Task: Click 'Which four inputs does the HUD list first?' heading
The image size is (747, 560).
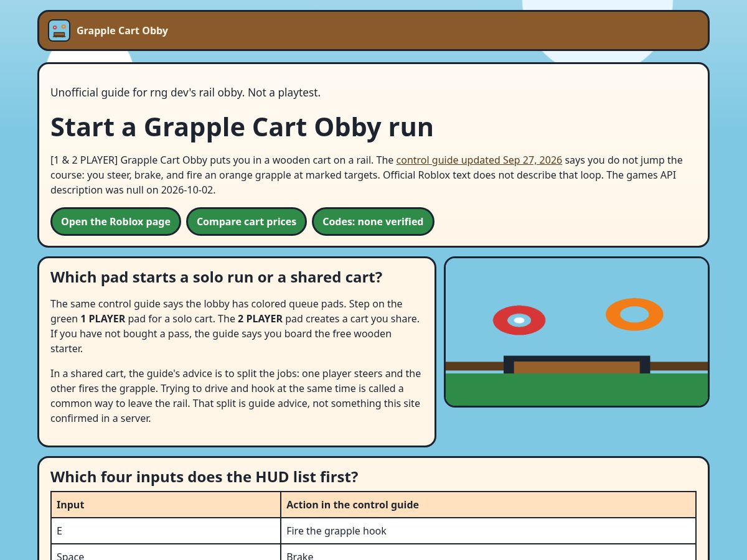Action: [204, 477]
